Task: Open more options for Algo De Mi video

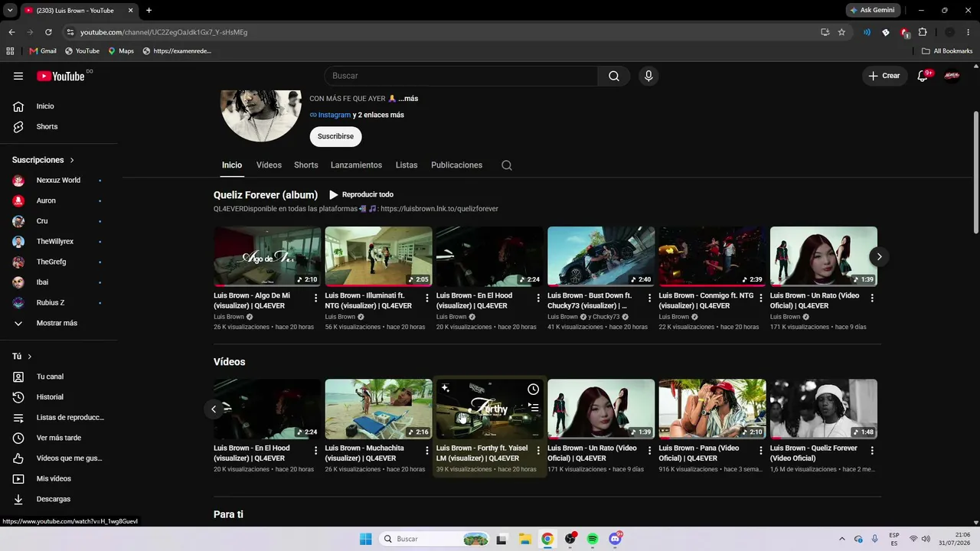Action: coord(315,298)
